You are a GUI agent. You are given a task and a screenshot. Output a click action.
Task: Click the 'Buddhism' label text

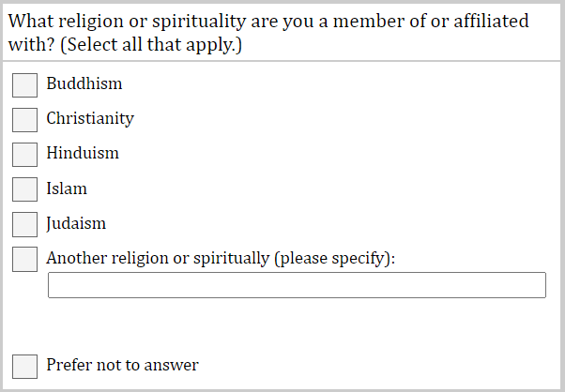click(x=84, y=83)
